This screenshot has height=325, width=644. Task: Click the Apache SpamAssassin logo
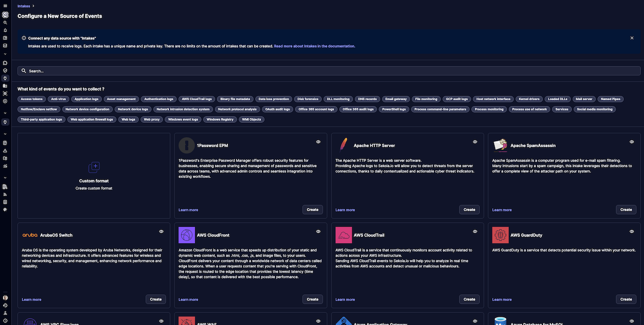point(500,145)
